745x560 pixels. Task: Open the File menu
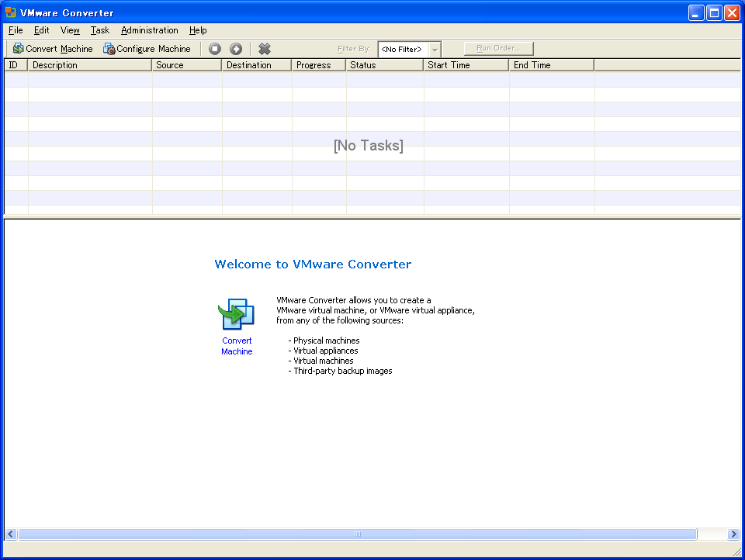point(16,30)
